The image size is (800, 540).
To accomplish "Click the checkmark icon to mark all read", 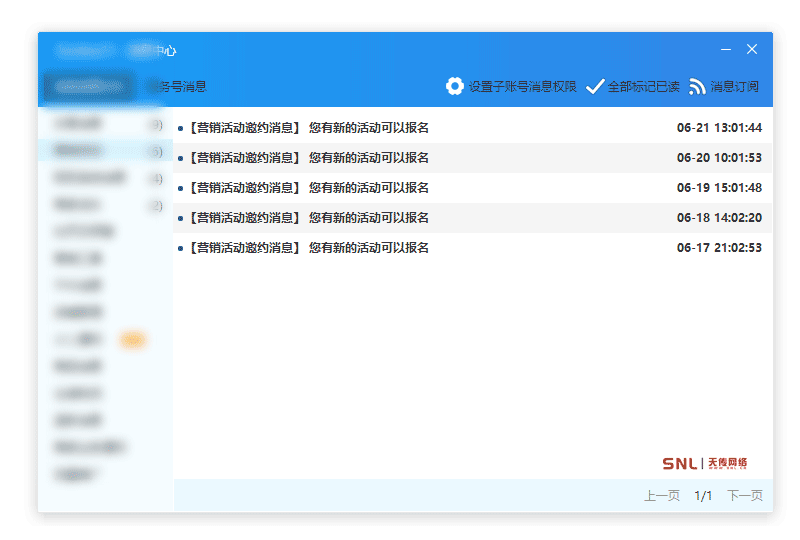I will (x=594, y=87).
